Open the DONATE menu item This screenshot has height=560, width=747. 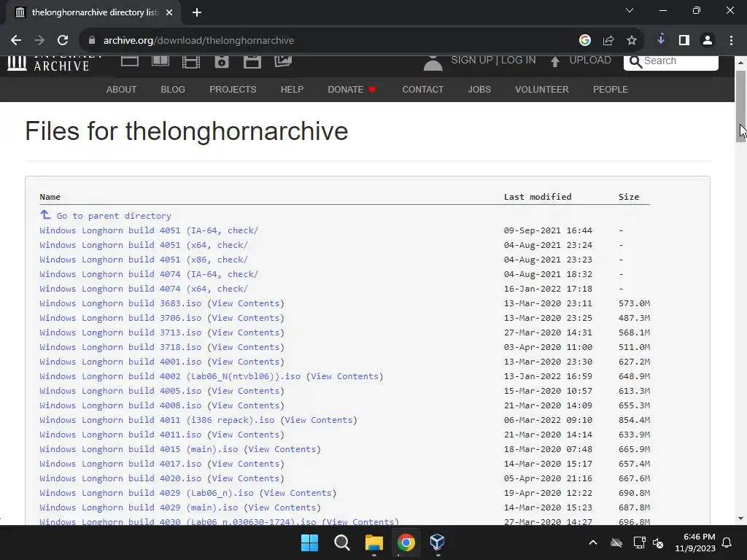[351, 90]
